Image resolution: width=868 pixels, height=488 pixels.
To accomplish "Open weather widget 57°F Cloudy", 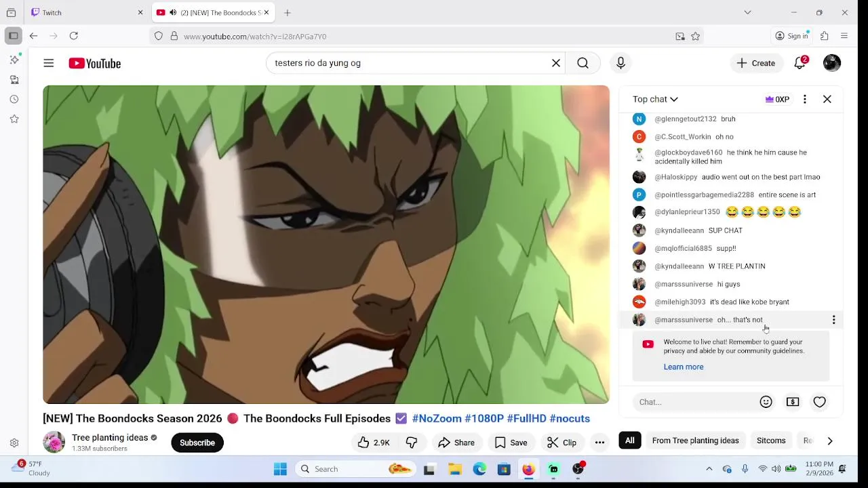I will coord(31,468).
